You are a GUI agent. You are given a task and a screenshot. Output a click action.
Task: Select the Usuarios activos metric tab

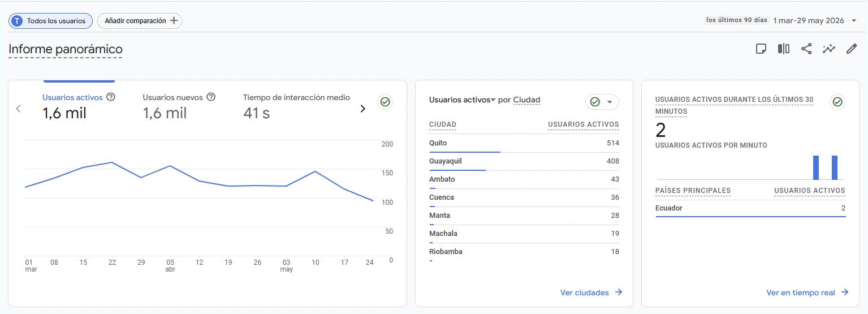[x=79, y=106]
